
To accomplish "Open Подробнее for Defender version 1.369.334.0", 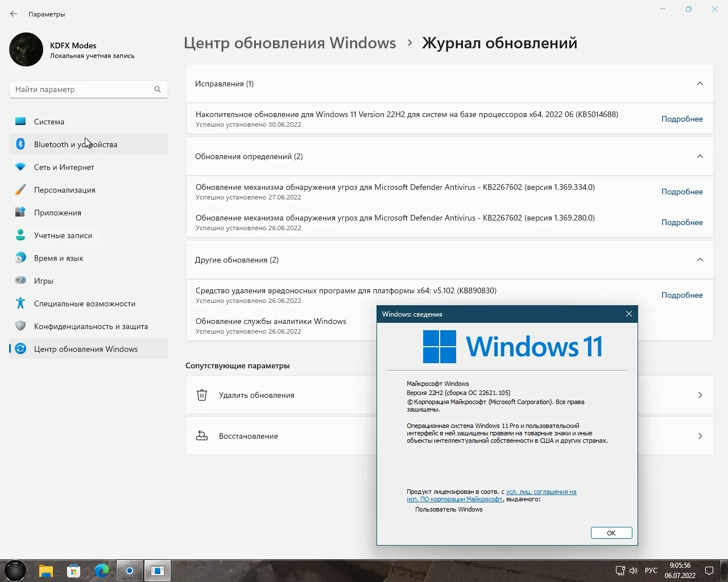I will tap(682, 192).
